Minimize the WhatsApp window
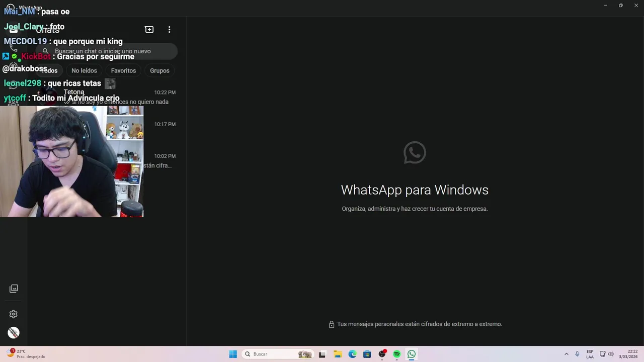644x362 pixels. pyautogui.click(x=605, y=6)
